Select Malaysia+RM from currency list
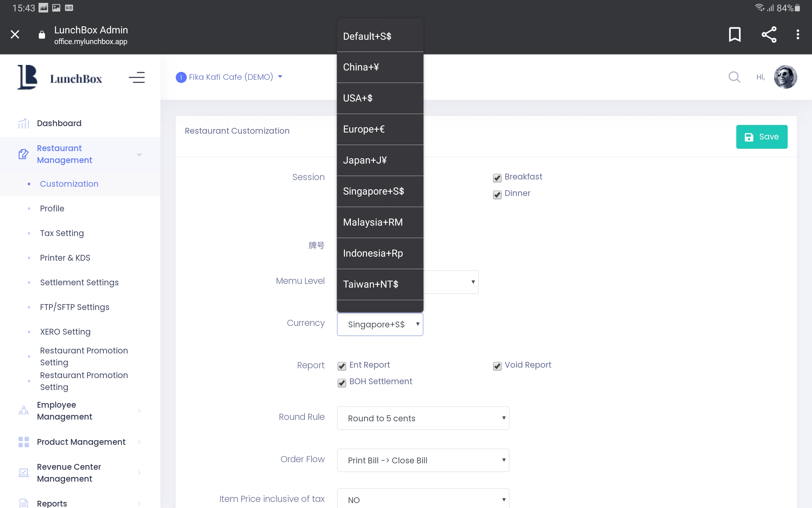The height and width of the screenshot is (508, 812). (373, 222)
